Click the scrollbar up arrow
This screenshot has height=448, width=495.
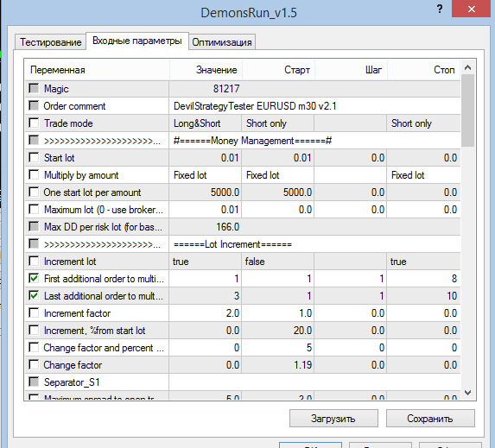click(x=468, y=67)
